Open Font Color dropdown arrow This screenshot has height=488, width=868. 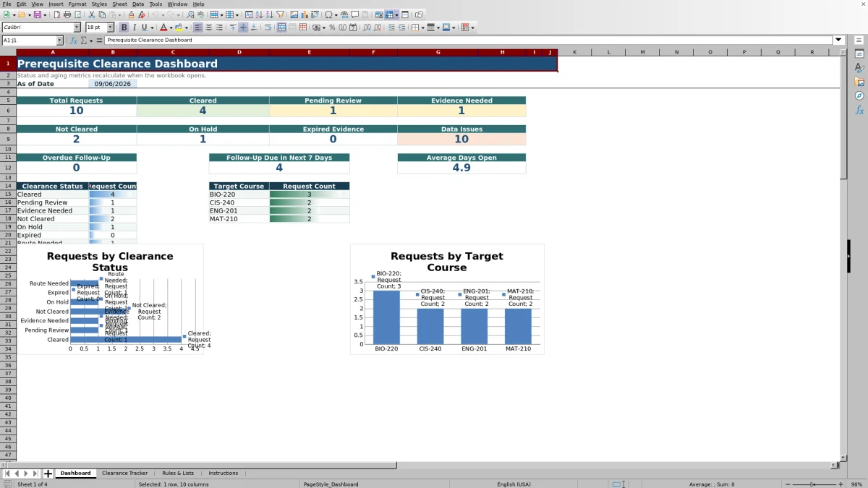click(x=171, y=27)
